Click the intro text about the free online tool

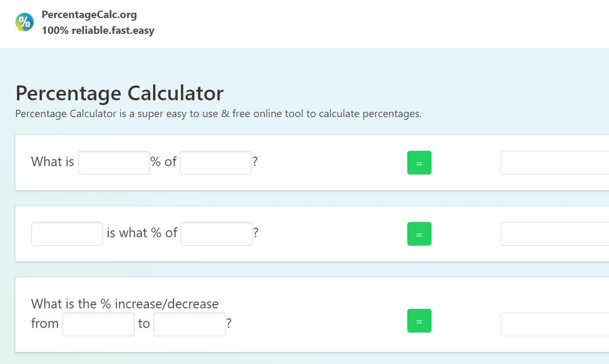point(218,114)
